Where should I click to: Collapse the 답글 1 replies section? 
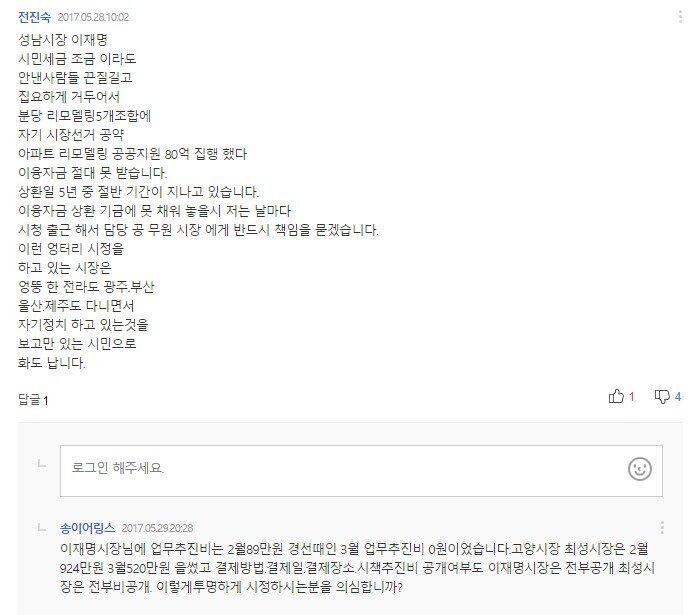coord(33,400)
